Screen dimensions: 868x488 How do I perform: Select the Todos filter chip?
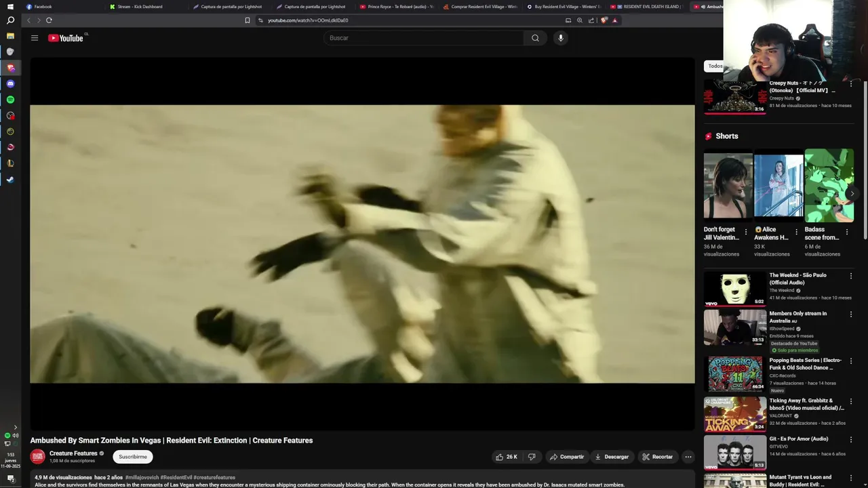[715, 66]
